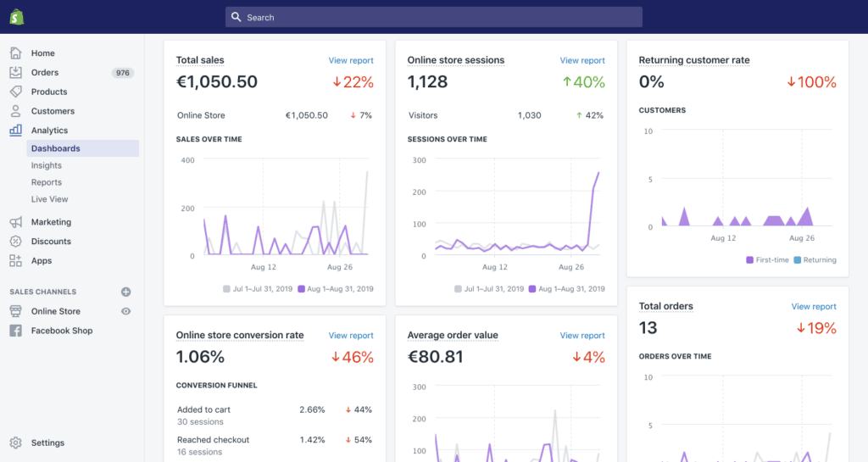
Task: Click the search magnifier icon
Action: (236, 17)
